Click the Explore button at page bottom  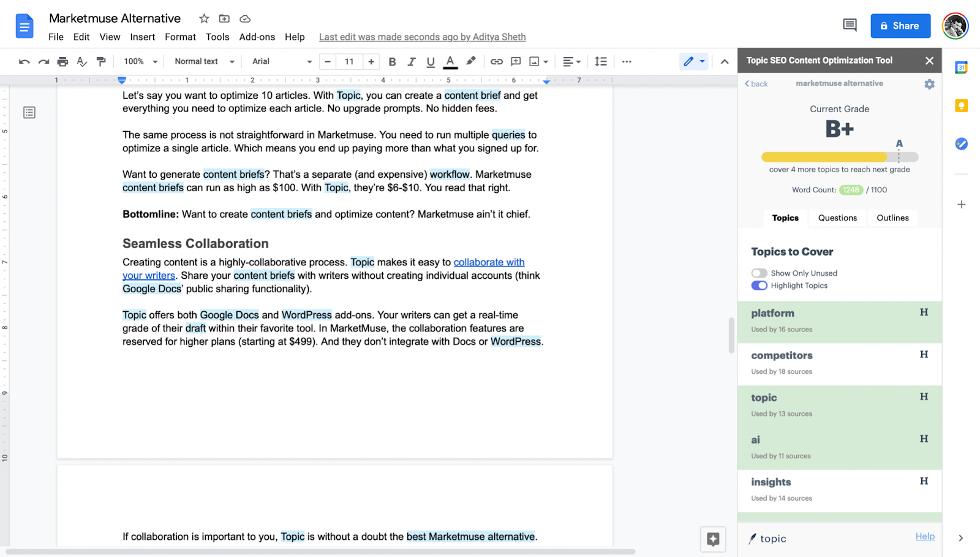(x=713, y=539)
